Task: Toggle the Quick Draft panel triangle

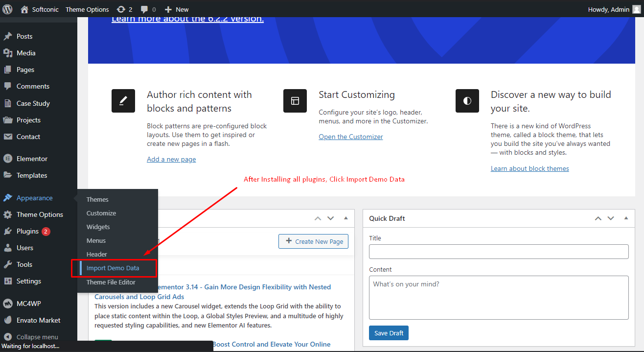Action: pyautogui.click(x=626, y=218)
